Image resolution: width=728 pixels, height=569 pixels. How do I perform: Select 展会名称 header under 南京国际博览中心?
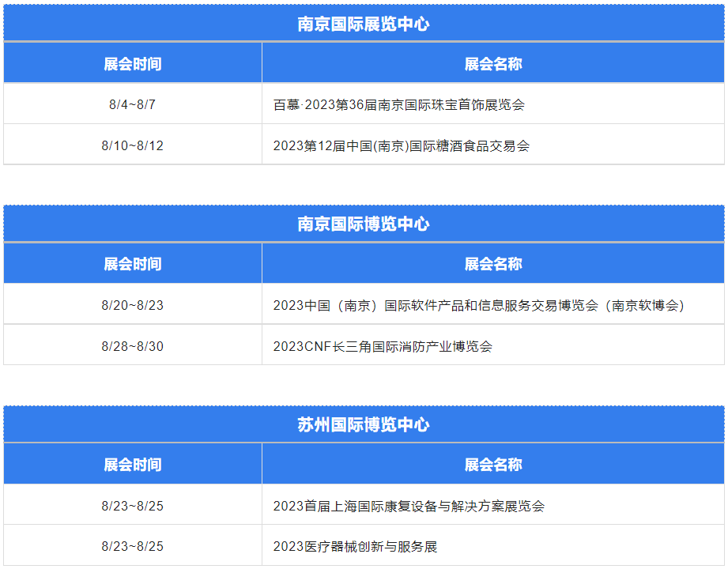493,264
